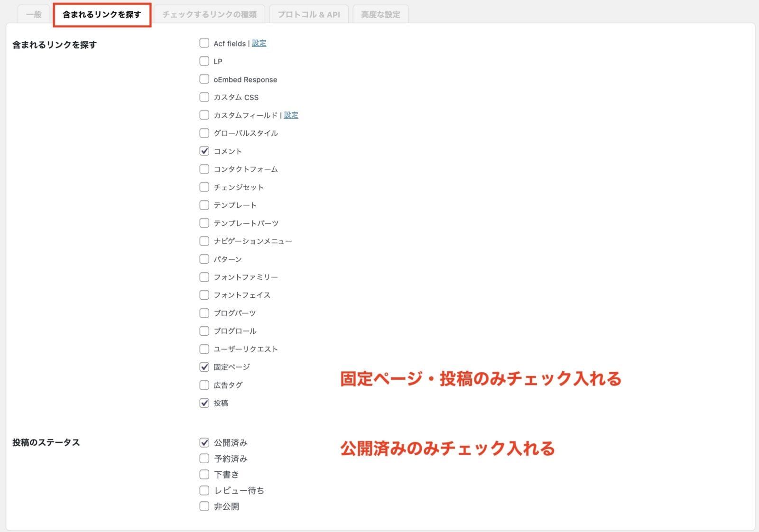
Task: Open the チェックするリンクの種類 tab
Action: pyautogui.click(x=209, y=14)
